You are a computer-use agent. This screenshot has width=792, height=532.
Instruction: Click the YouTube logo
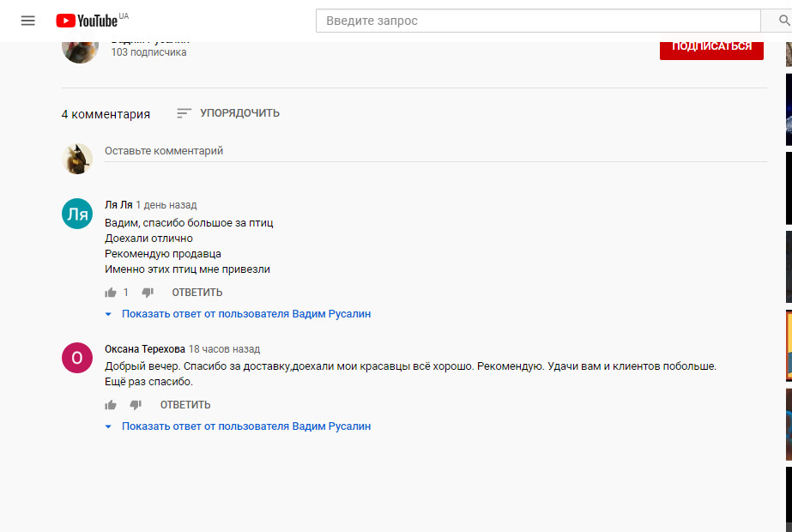(x=87, y=21)
